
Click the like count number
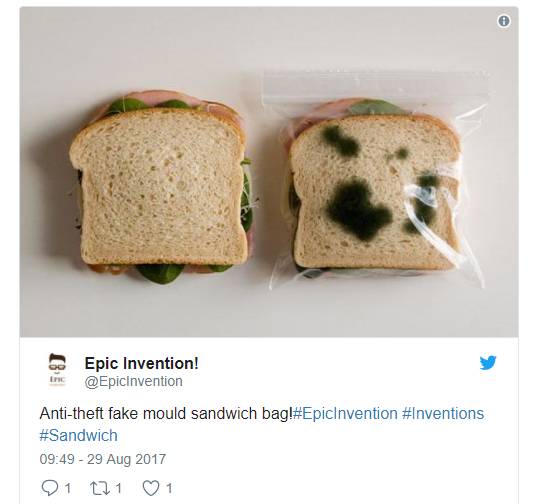point(169,488)
